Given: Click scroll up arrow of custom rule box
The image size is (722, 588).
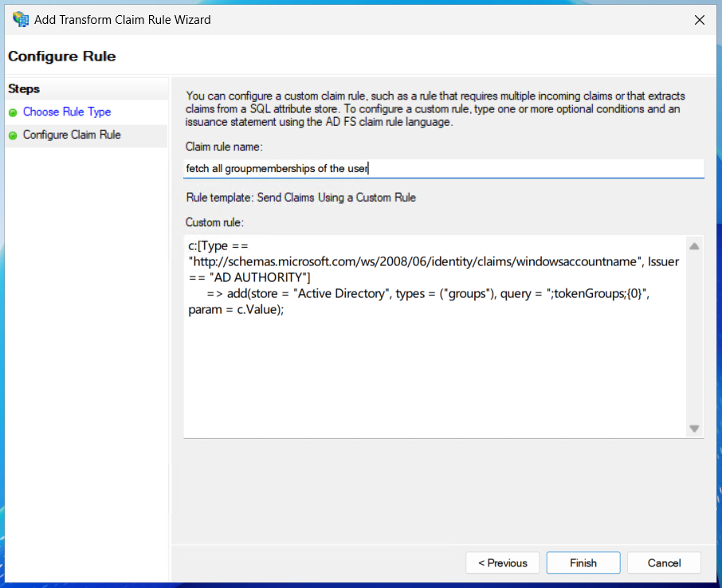Looking at the screenshot, I should coord(694,246).
